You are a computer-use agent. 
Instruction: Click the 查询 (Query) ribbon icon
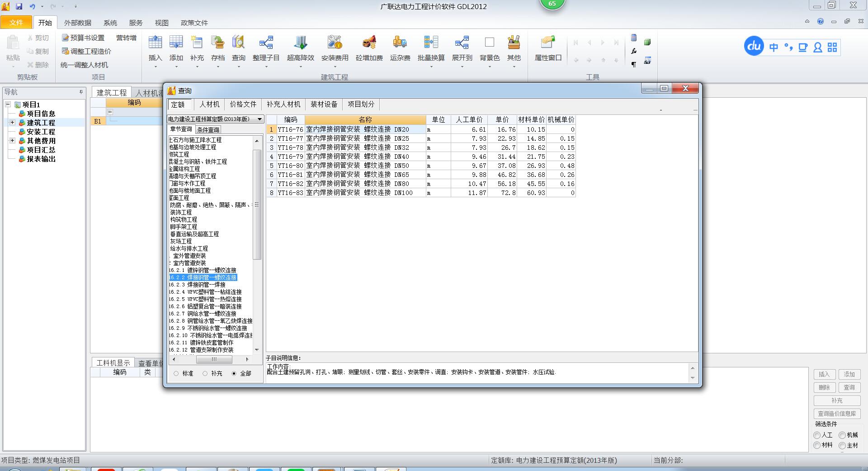(x=239, y=43)
